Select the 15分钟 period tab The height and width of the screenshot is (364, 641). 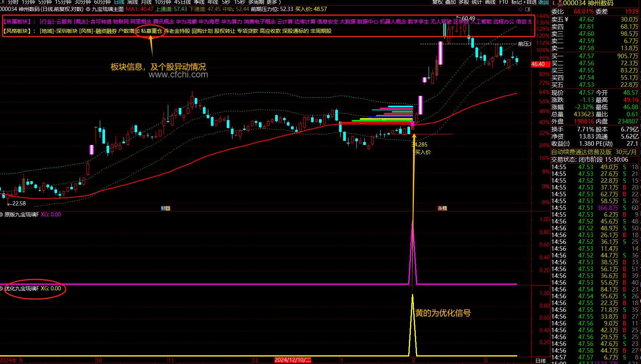coord(63,2)
